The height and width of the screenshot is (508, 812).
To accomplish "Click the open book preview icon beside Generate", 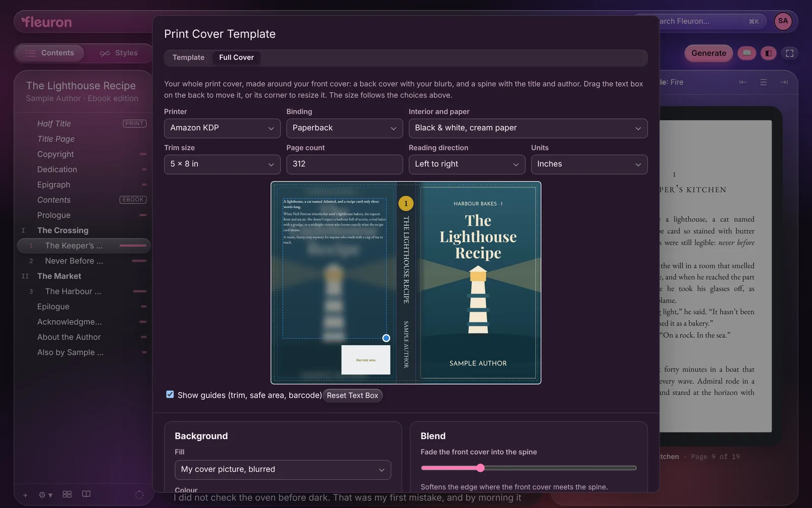I will (x=747, y=53).
